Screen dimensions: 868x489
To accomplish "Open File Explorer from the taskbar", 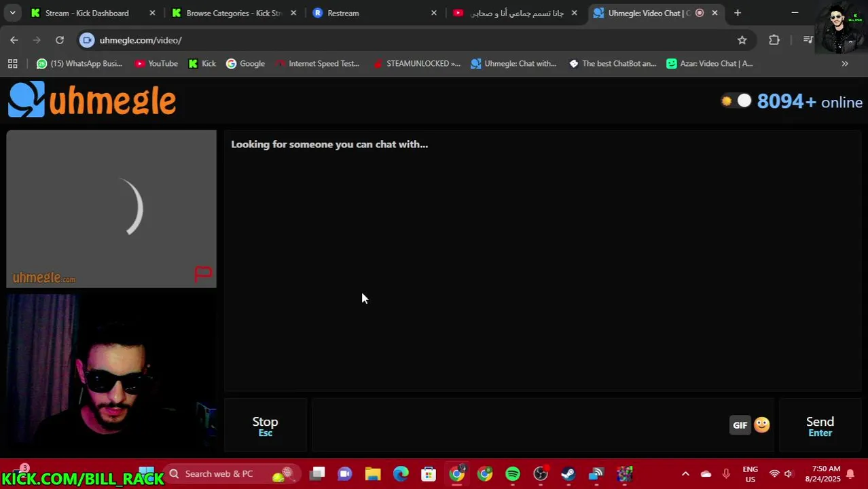I will [373, 473].
